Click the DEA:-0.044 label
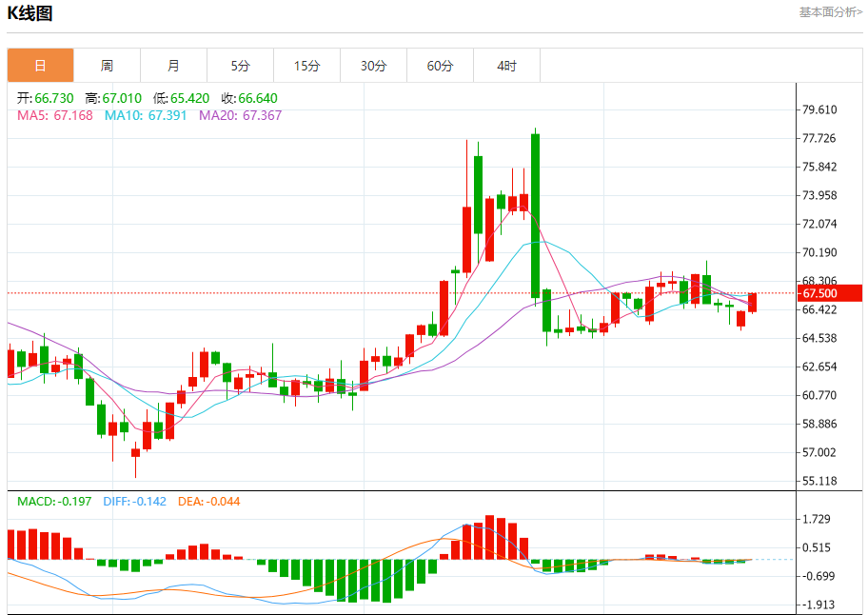Screen dimensions: 868x615 click(x=208, y=502)
